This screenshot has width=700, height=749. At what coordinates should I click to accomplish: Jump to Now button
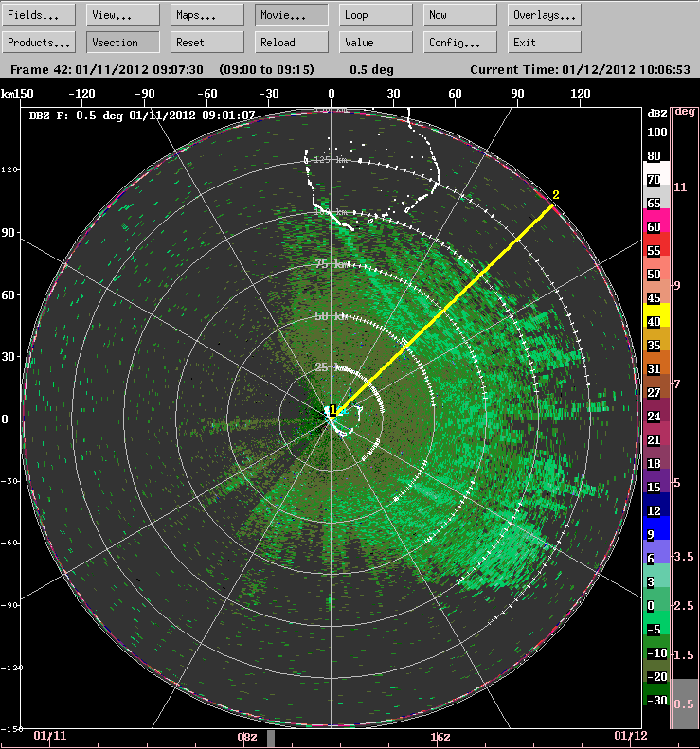460,15
